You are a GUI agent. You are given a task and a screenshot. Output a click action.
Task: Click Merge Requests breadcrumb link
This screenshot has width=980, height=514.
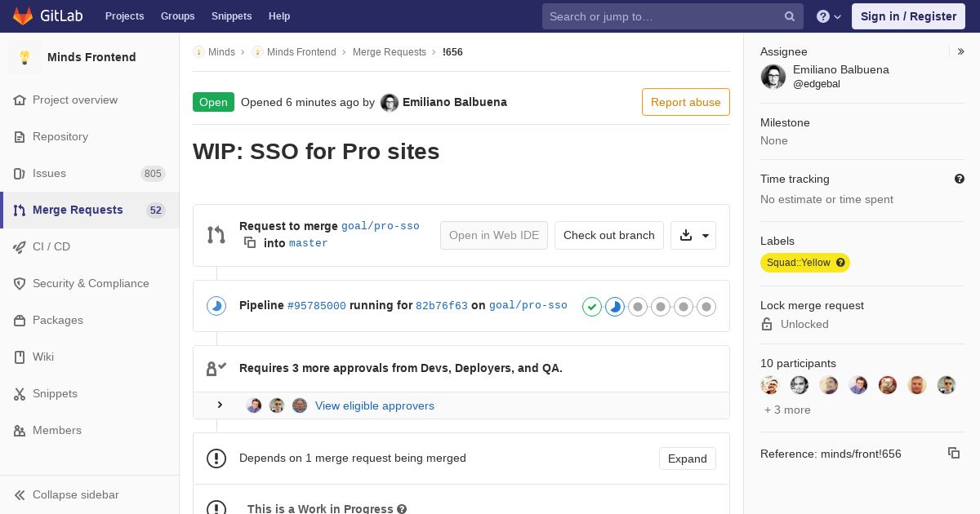pos(390,52)
